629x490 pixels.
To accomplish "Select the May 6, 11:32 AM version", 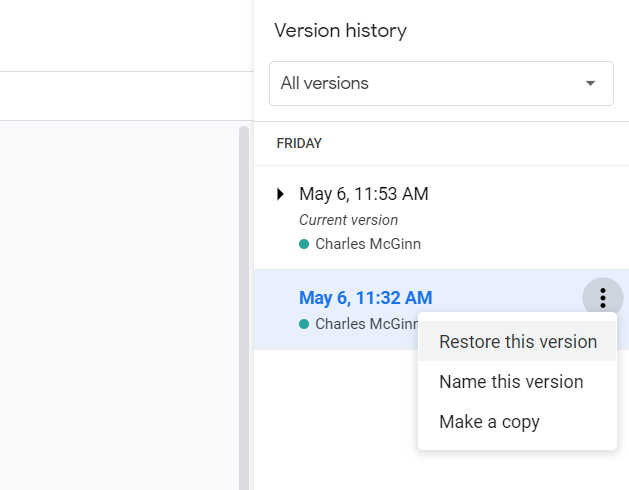I will click(x=365, y=298).
